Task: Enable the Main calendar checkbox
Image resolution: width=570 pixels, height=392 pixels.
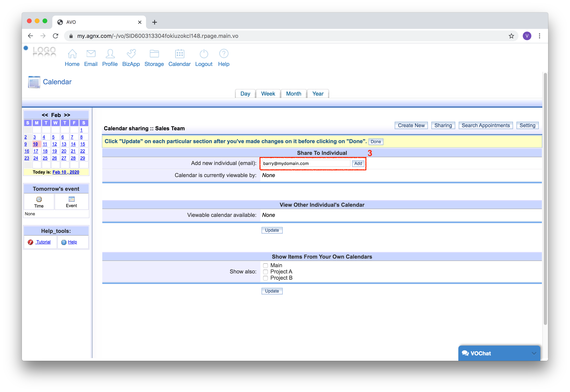Action: [x=265, y=265]
